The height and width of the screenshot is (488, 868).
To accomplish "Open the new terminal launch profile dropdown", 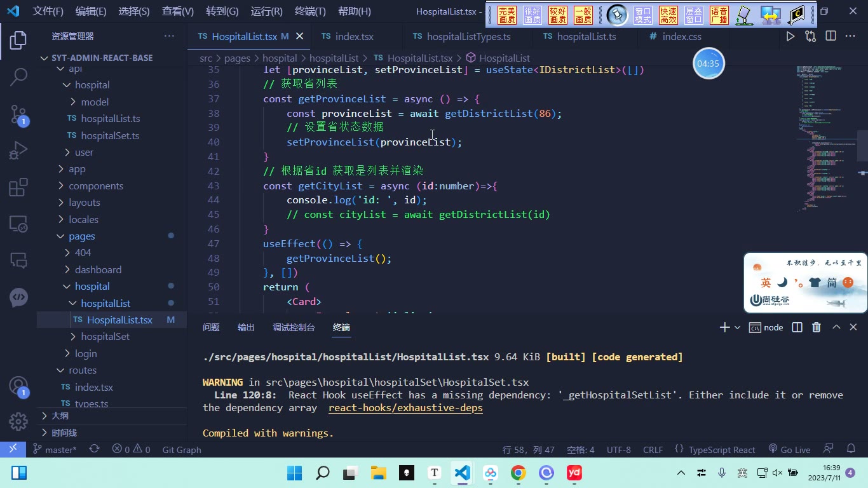I will pos(737,327).
